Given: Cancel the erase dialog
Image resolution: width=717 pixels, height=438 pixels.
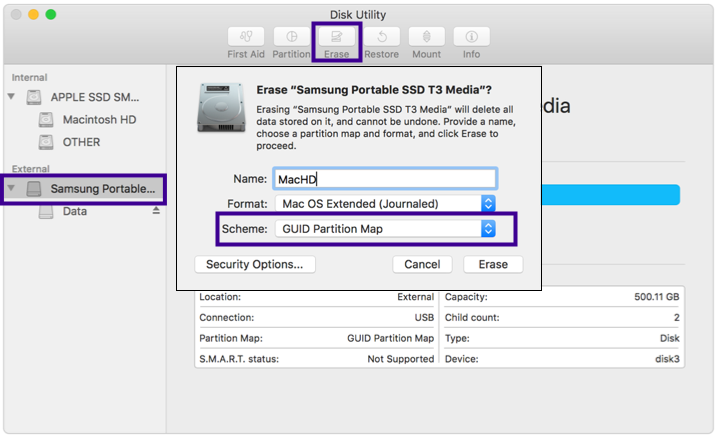Looking at the screenshot, I should [422, 265].
